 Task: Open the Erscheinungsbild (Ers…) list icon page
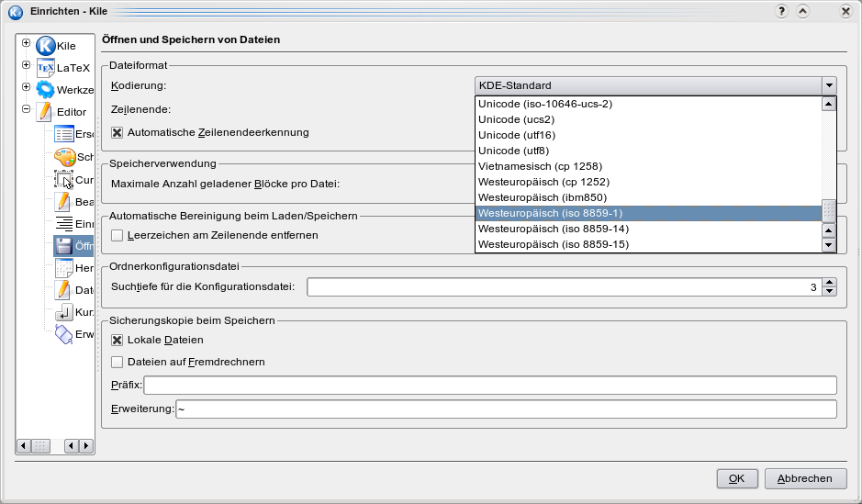click(x=63, y=134)
